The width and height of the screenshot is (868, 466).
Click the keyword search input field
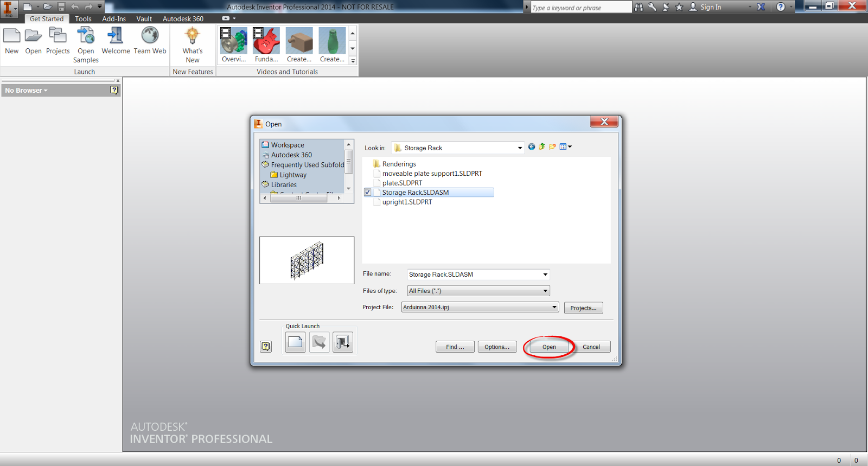click(x=580, y=8)
